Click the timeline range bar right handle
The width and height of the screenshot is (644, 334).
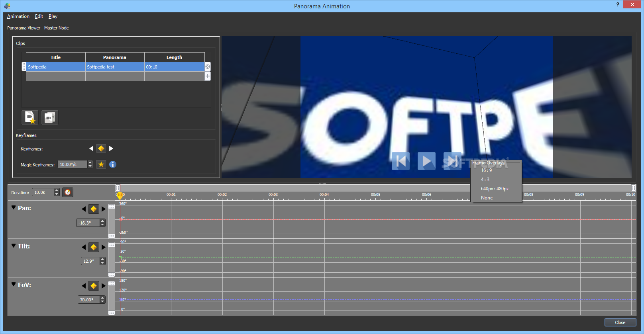pyautogui.click(x=634, y=188)
